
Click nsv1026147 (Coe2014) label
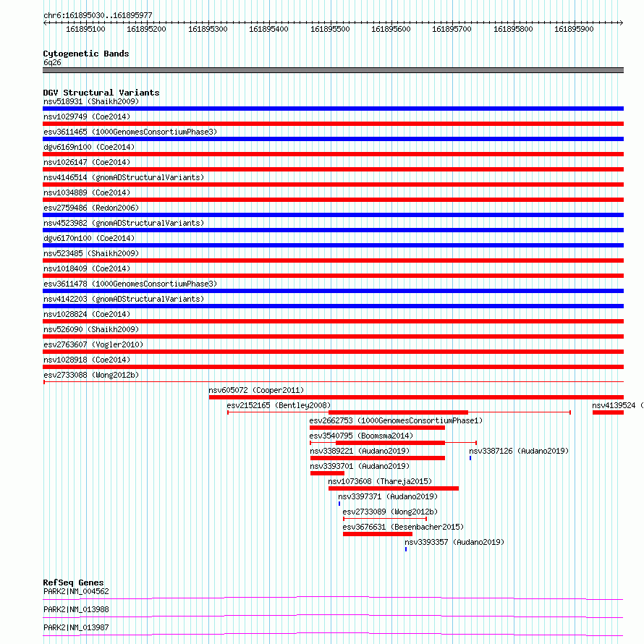point(87,162)
